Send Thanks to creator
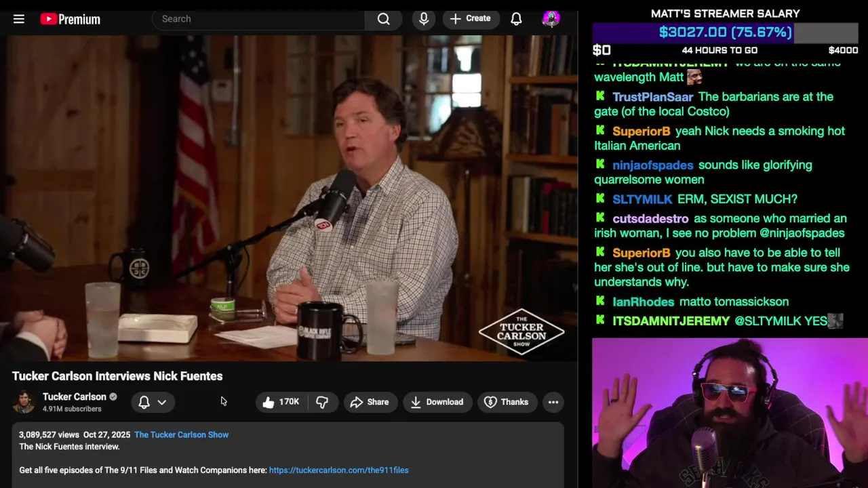The width and height of the screenshot is (868, 488). pos(506,402)
